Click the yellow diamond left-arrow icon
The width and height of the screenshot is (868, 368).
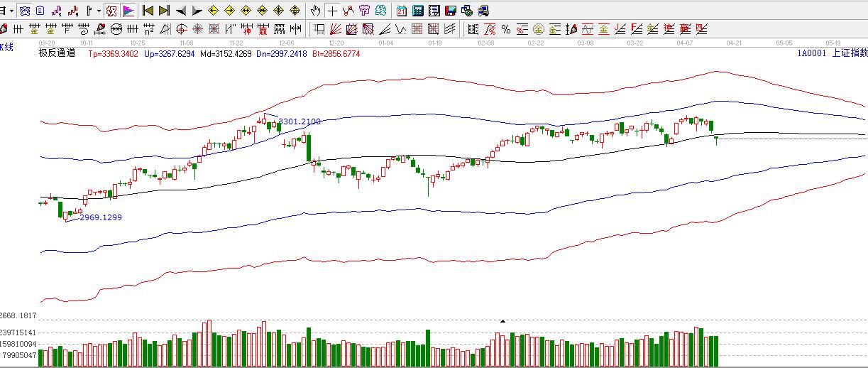point(213,11)
